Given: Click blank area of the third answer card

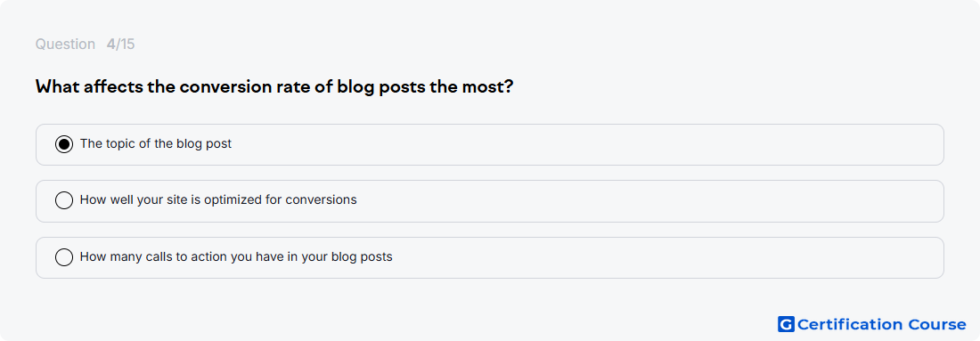Looking at the screenshot, I should 669,257.
